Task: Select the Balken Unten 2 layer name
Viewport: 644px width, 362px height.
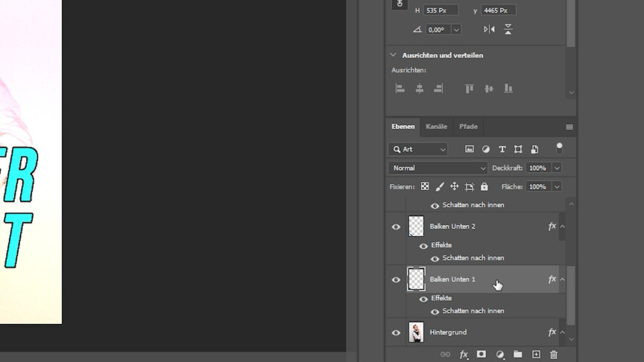Action: [x=452, y=226]
